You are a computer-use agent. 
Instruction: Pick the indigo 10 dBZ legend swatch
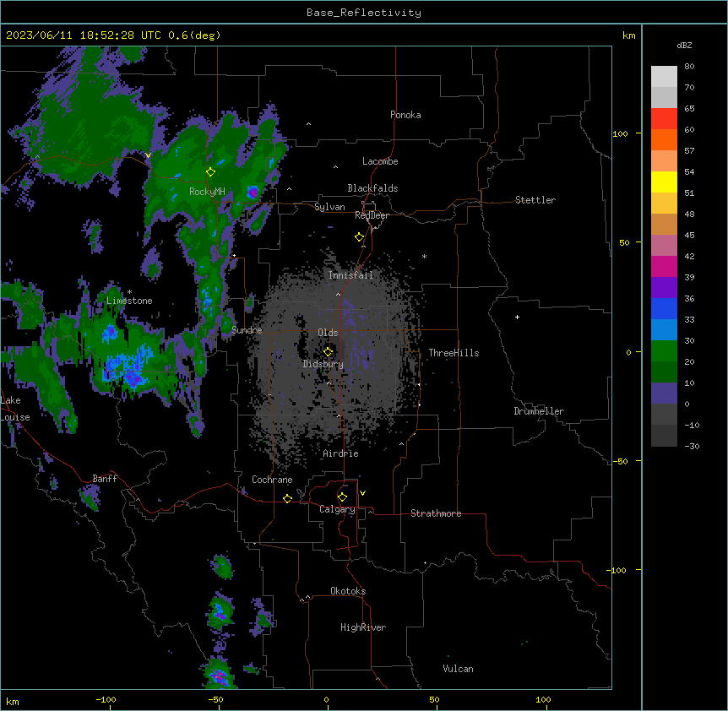[x=664, y=393]
